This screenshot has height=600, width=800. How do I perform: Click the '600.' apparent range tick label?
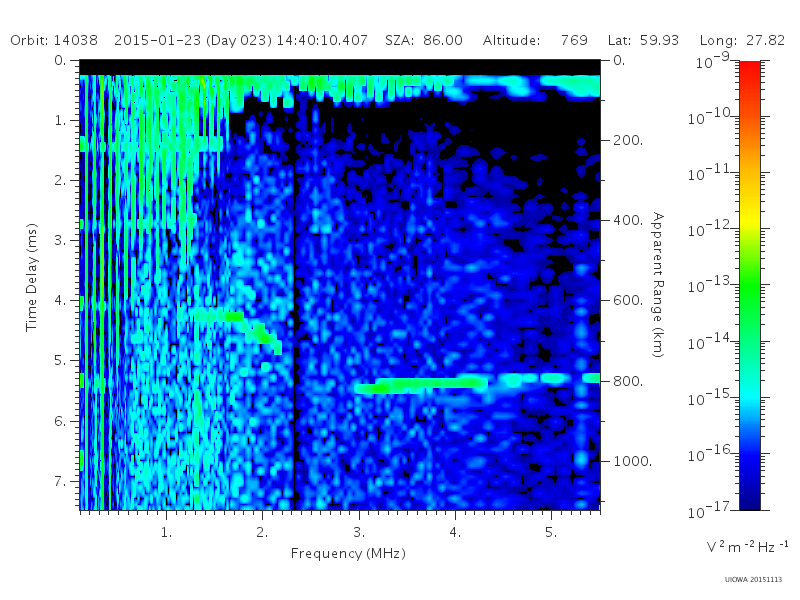pos(628,301)
